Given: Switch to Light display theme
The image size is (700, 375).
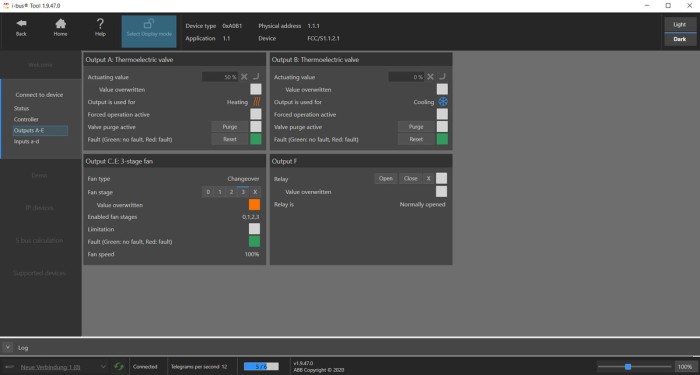Looking at the screenshot, I should [679, 25].
